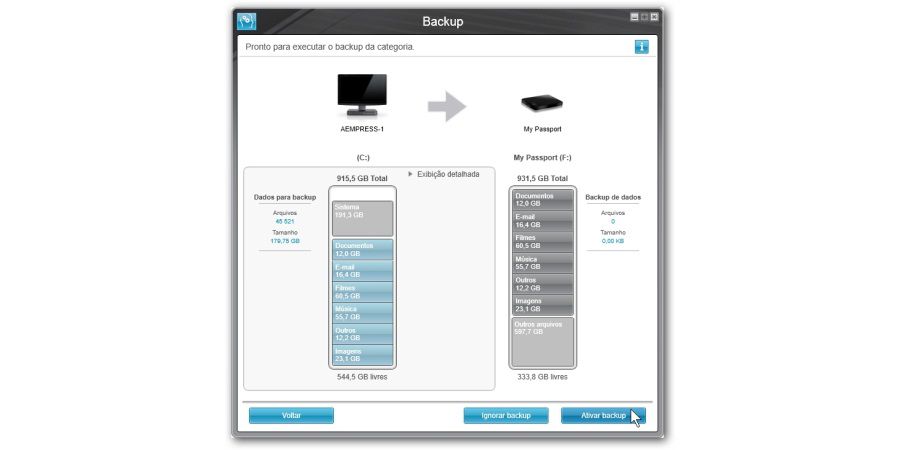Image resolution: width=900 pixels, height=450 pixels.
Task: Click the 0,00 KB backup size value
Action: click(612, 241)
